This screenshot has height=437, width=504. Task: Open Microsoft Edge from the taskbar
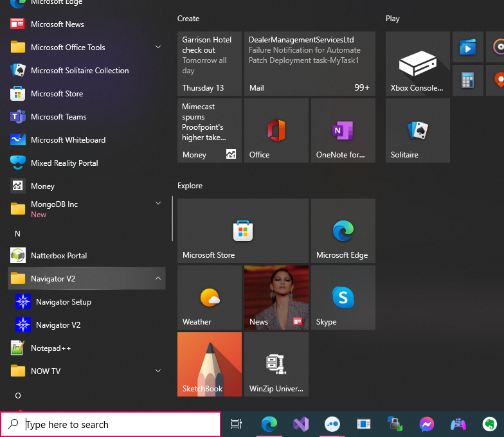[x=269, y=424]
